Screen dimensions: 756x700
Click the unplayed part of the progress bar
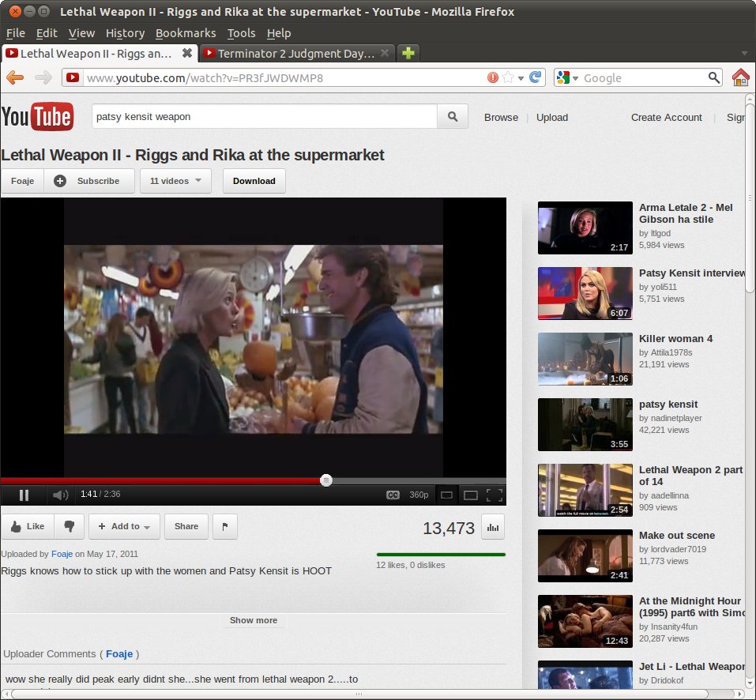pyautogui.click(x=419, y=480)
